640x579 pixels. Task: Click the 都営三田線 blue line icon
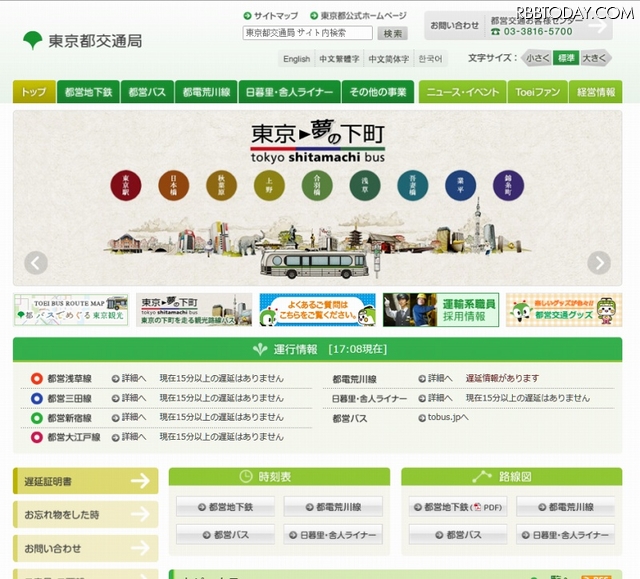click(x=37, y=398)
